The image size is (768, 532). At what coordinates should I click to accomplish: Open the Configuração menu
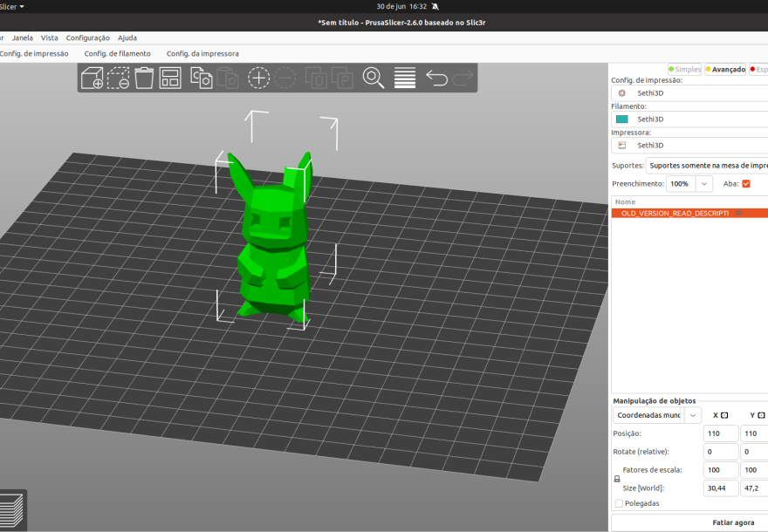point(87,38)
